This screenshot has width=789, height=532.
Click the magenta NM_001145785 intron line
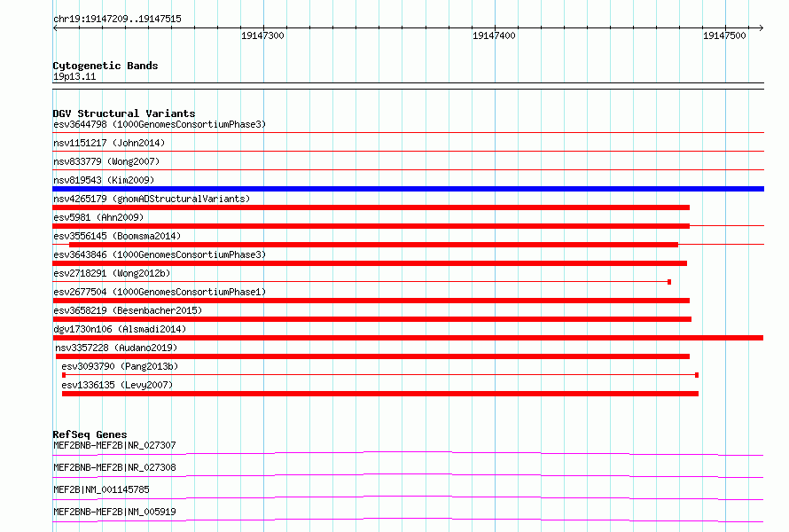[x=408, y=497]
